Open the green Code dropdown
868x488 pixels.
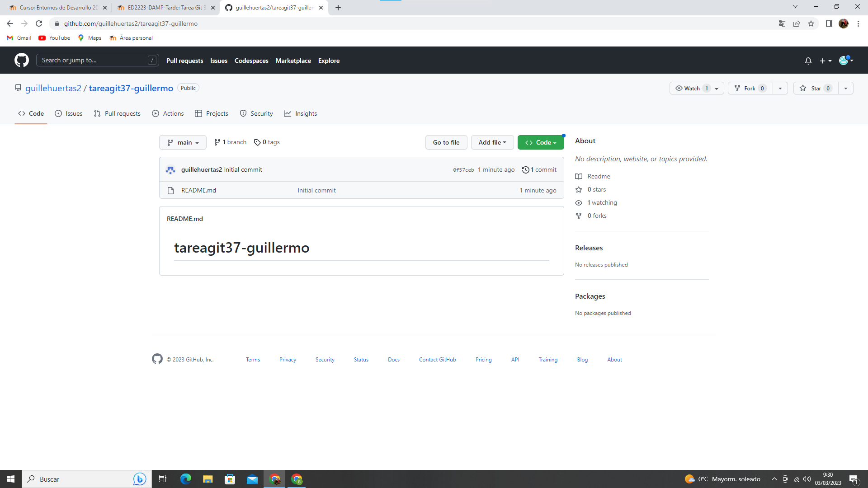click(541, 142)
